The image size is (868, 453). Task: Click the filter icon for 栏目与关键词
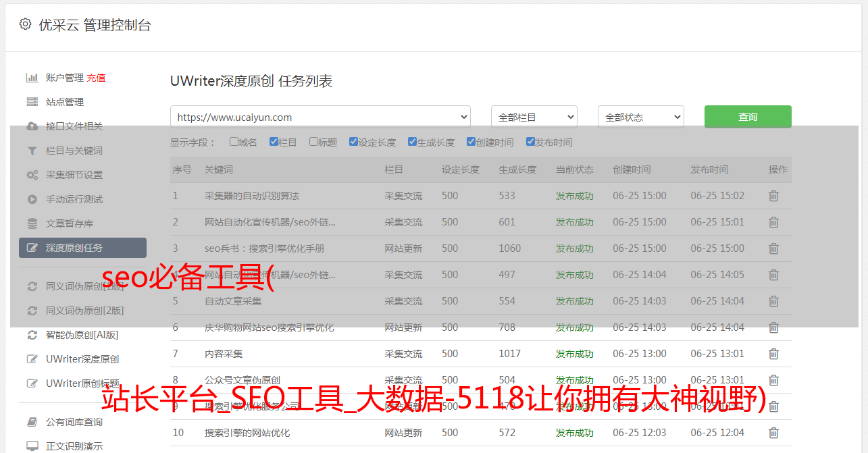[x=32, y=151]
